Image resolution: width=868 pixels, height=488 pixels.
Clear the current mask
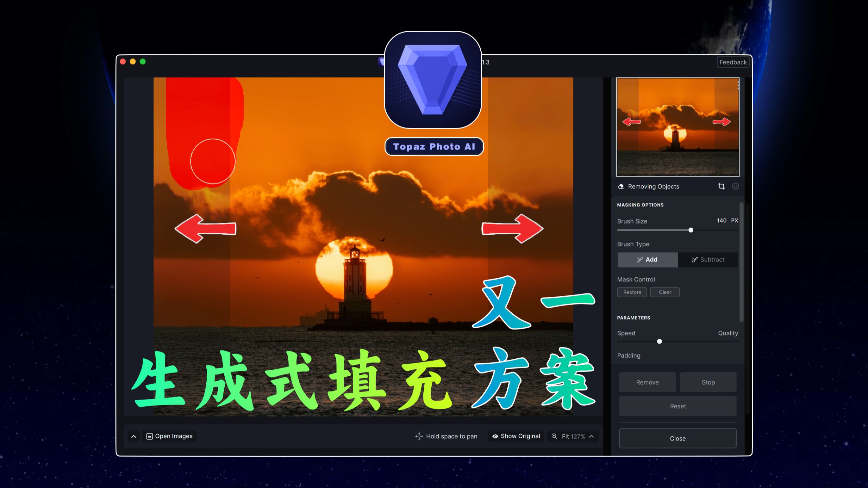click(x=665, y=292)
